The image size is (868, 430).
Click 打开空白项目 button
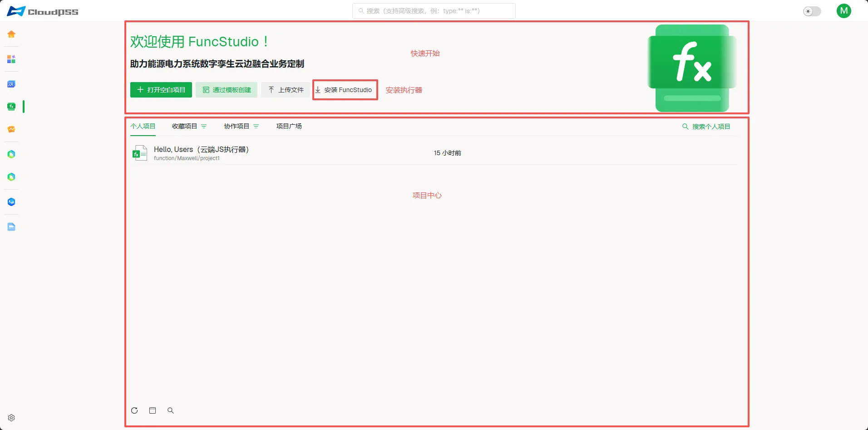coord(161,90)
